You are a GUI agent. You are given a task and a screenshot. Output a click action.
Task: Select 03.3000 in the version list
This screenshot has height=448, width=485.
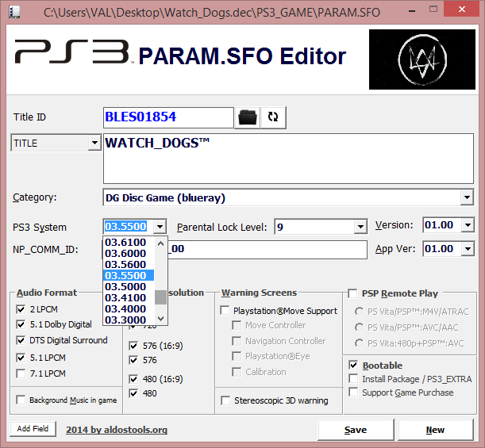coord(129,320)
